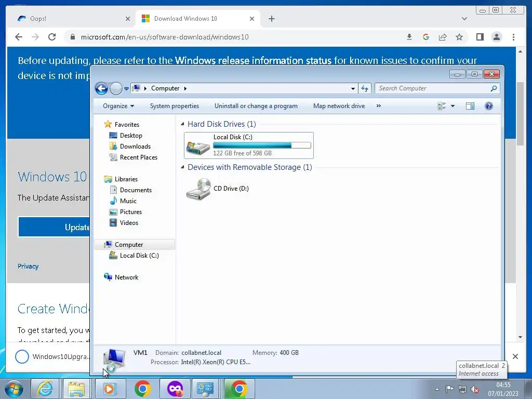Screen dimensions: 532x399
Task: Open Pictures library
Action: (x=130, y=212)
